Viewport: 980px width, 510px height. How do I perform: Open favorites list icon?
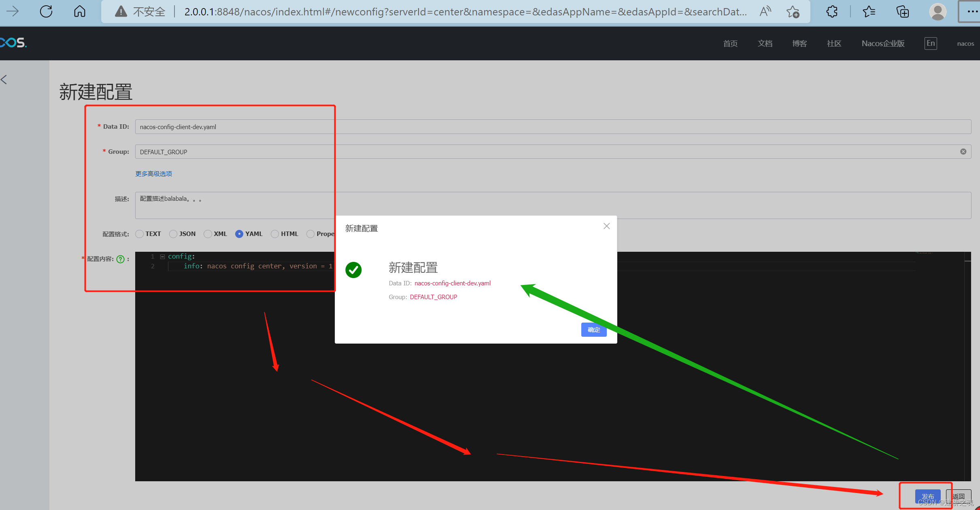point(869,12)
